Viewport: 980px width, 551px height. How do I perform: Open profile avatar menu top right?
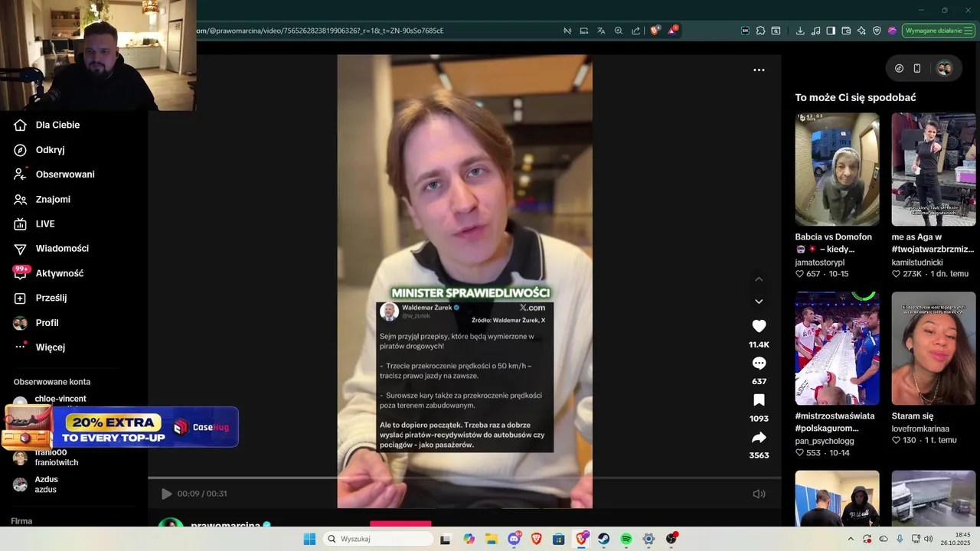pos(944,68)
